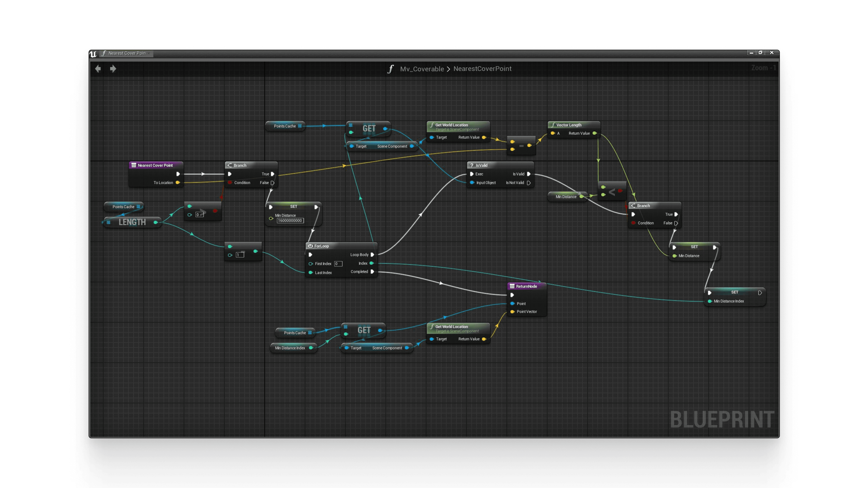This screenshot has height=488, width=868.
Task: Open the Mv_Coverable breadcrumb
Action: point(422,69)
